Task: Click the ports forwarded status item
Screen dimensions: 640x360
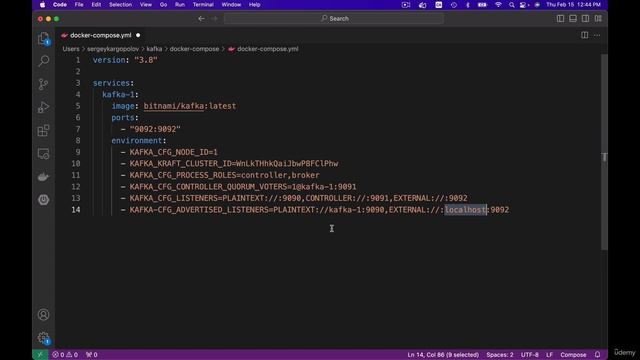Action: 92,355
